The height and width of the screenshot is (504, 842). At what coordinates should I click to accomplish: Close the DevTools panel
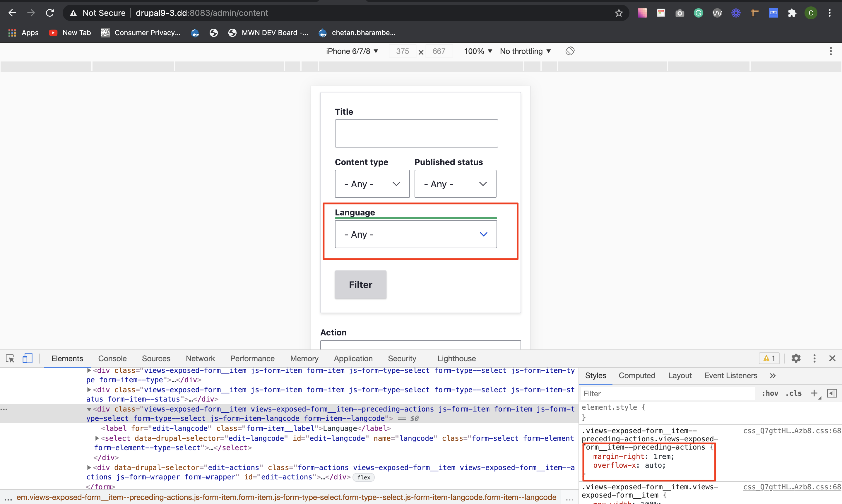pyautogui.click(x=832, y=358)
